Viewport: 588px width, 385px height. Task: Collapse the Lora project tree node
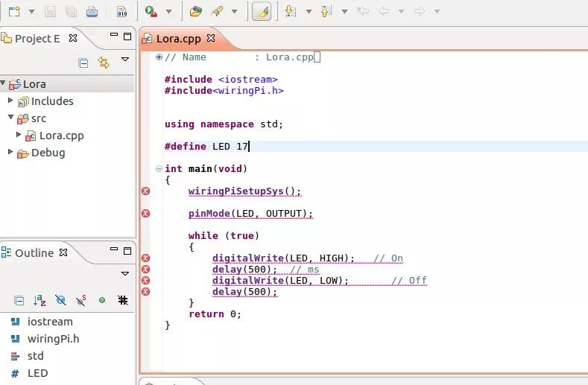3,83
